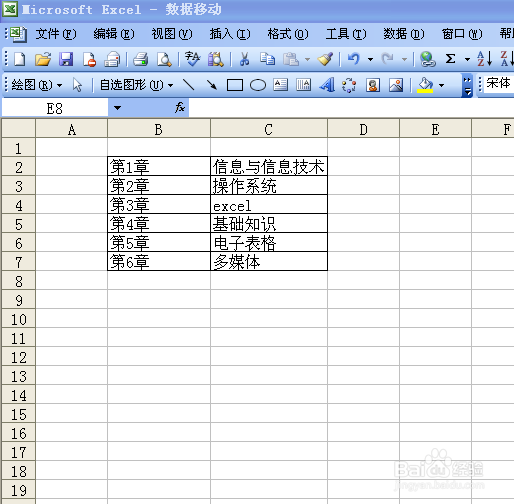Choose the Select Objects pointer tool
This screenshot has width=514, height=504.
77,85
